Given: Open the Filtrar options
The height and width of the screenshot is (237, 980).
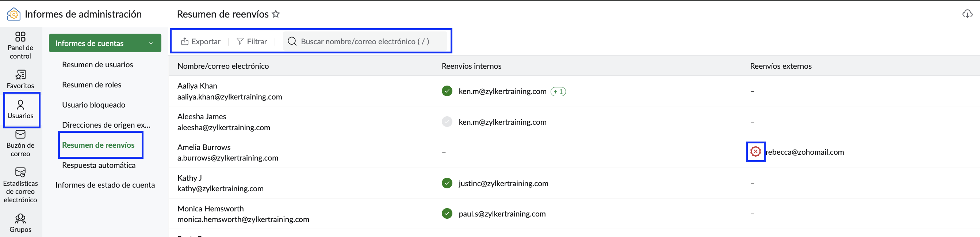Looking at the screenshot, I should (252, 42).
